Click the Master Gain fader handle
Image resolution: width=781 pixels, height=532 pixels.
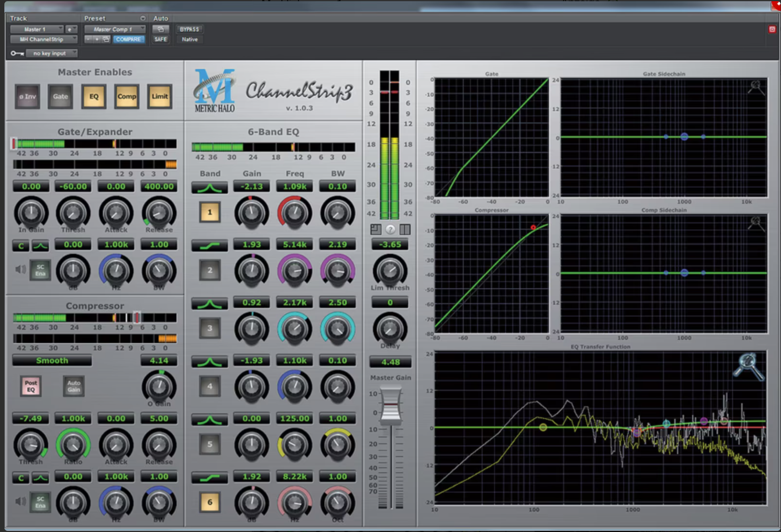point(390,405)
